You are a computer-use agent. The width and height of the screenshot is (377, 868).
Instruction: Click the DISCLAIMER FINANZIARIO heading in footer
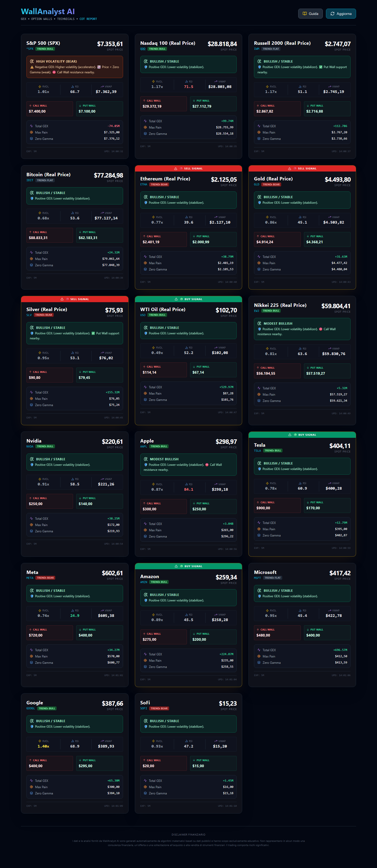tap(188, 835)
